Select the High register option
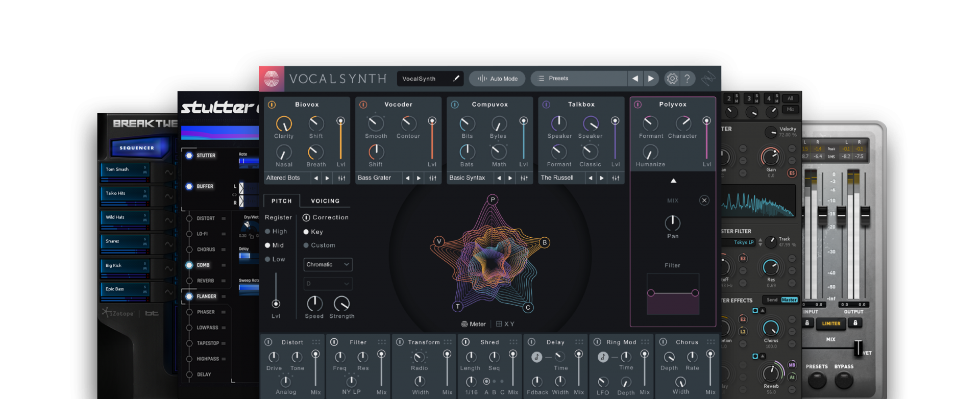The height and width of the screenshot is (399, 980). [x=267, y=232]
